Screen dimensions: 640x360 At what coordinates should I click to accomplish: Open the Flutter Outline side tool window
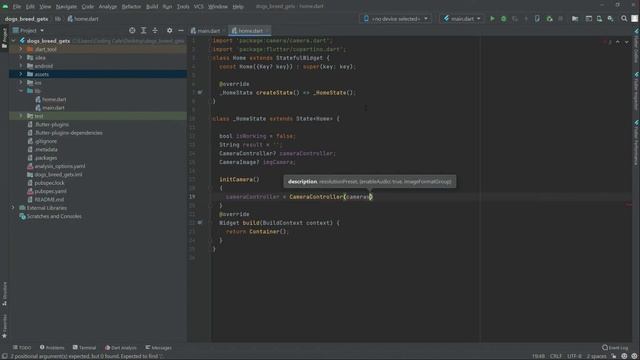point(636,46)
